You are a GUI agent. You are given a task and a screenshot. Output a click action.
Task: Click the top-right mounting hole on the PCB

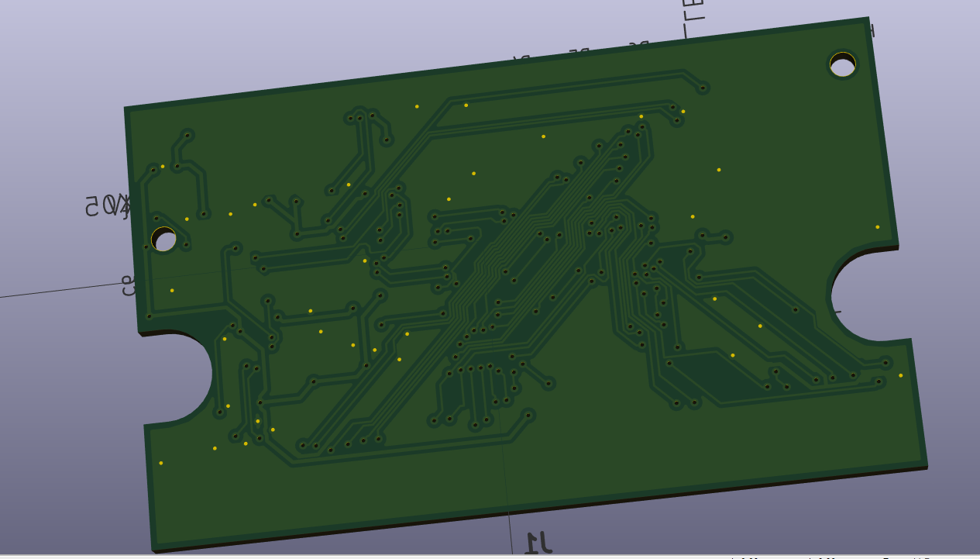[843, 64]
